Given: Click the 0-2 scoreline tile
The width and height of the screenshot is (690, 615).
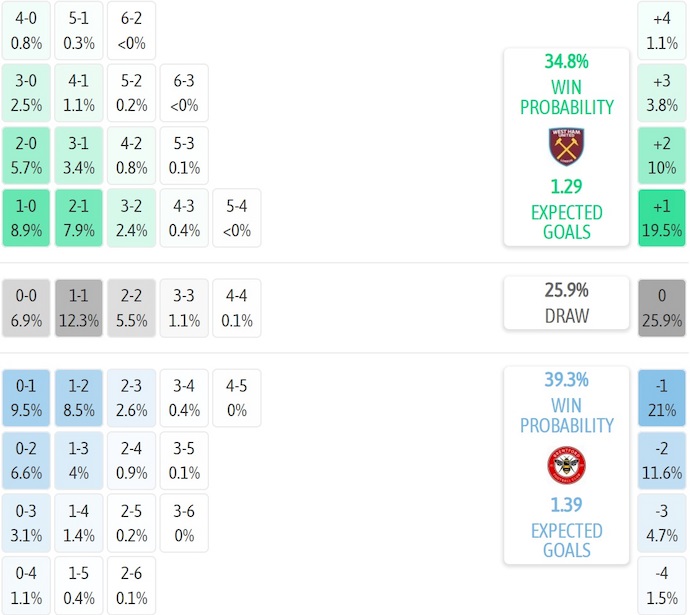Looking at the screenshot, I should [27, 461].
